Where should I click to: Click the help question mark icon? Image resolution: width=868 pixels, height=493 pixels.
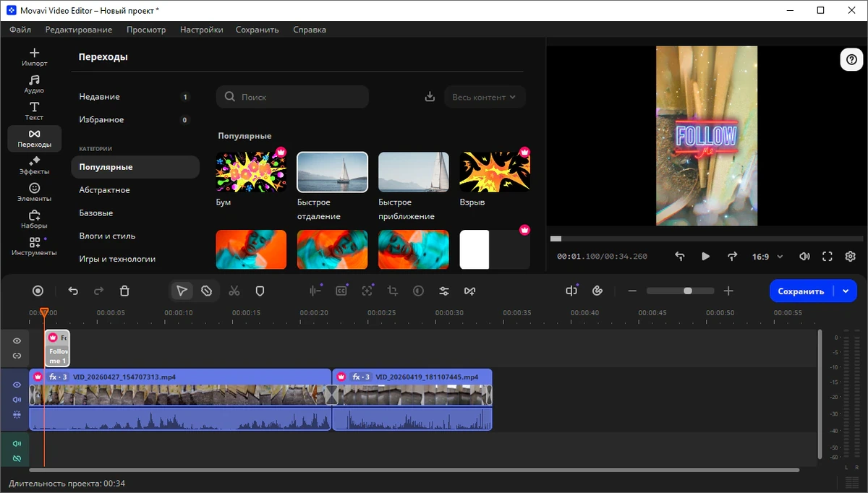pos(851,59)
